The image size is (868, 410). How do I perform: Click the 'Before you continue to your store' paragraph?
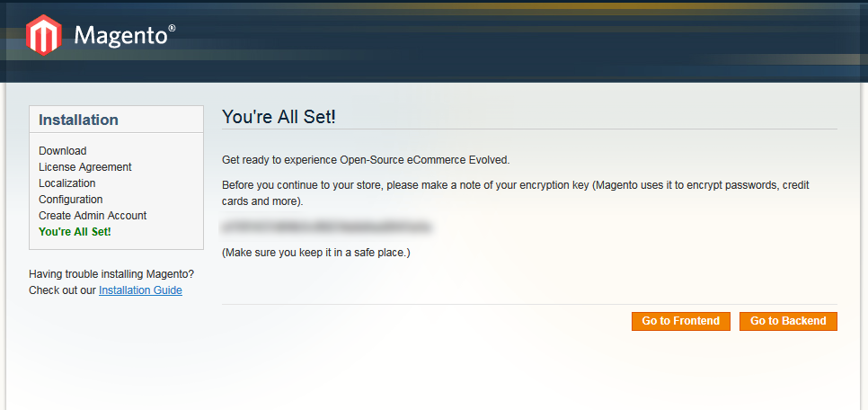coord(516,193)
